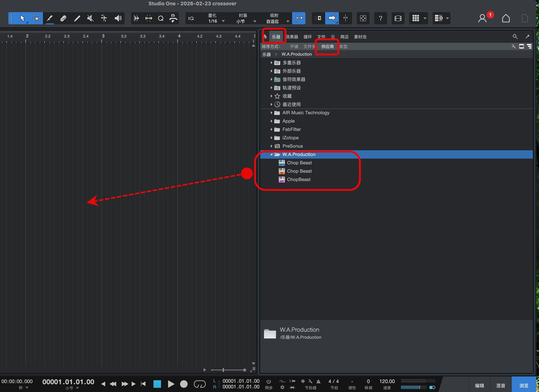Toggle loop playback in transport
The image size is (539, 392).
tap(200, 384)
